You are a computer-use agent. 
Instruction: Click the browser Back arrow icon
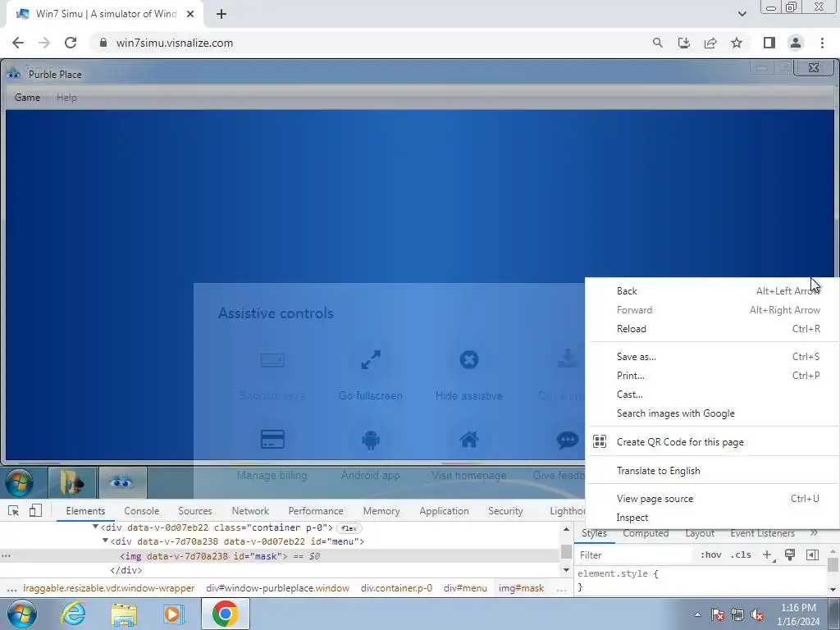18,43
